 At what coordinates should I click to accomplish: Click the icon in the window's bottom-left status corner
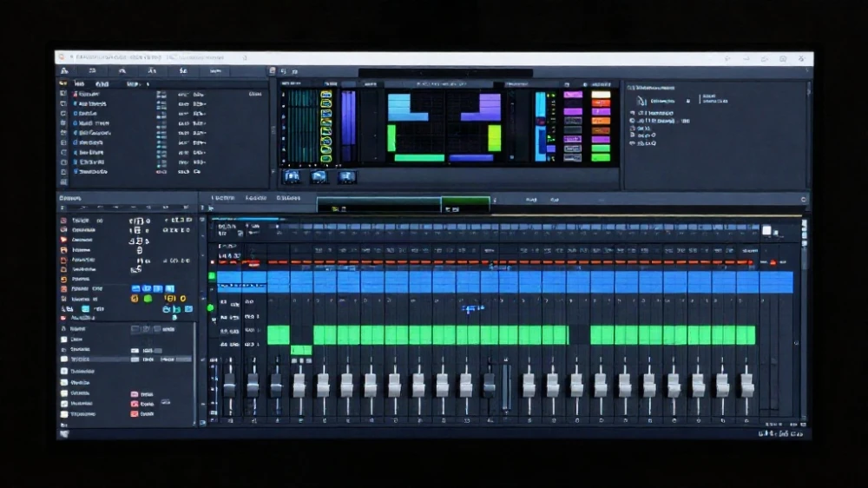pos(64,433)
